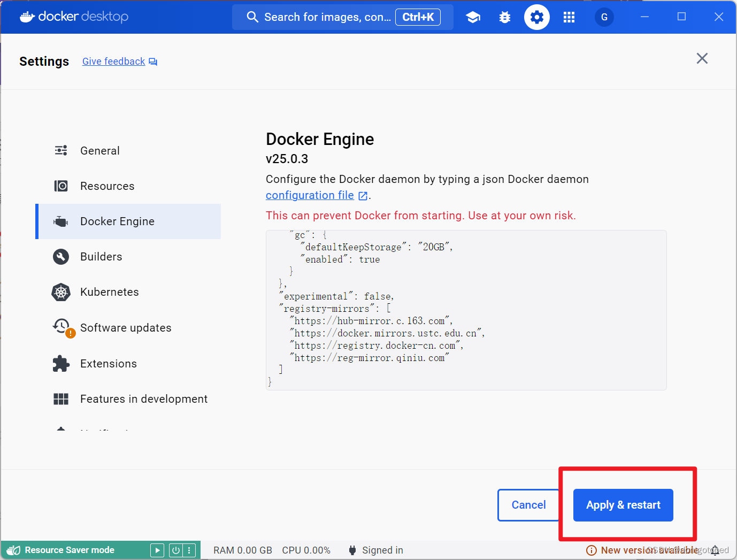Open the Learning Center graduation cap icon
The height and width of the screenshot is (560, 737).
click(473, 17)
